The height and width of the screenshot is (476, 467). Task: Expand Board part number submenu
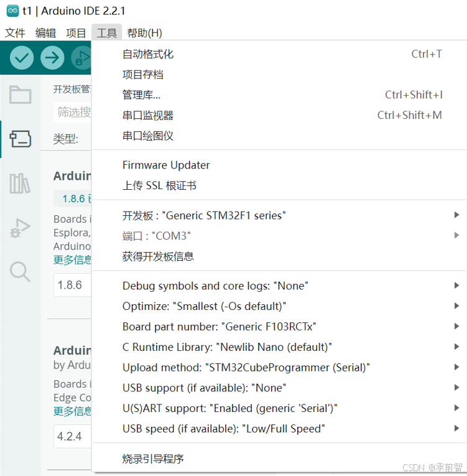279,327
